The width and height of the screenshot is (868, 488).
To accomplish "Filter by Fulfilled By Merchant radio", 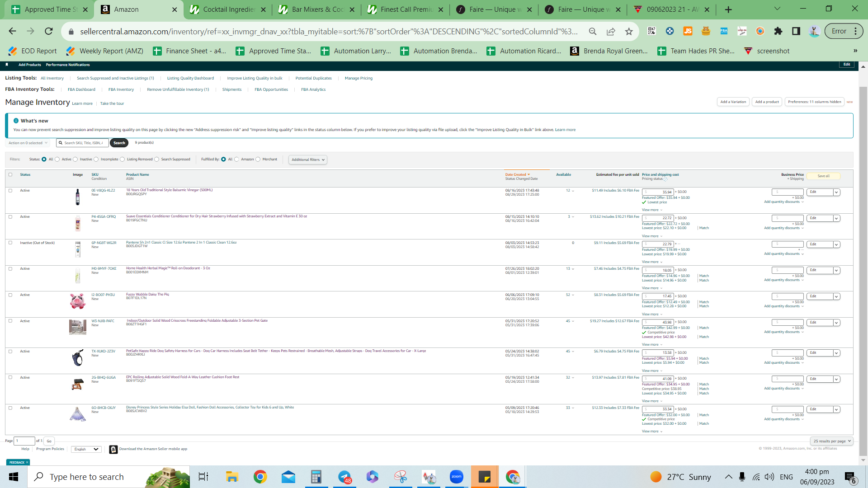I will tap(258, 160).
